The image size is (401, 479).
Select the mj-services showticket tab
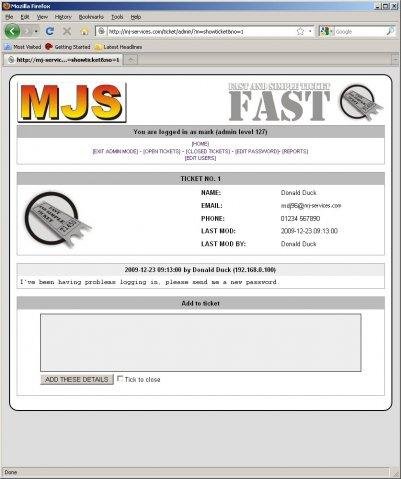[63, 60]
